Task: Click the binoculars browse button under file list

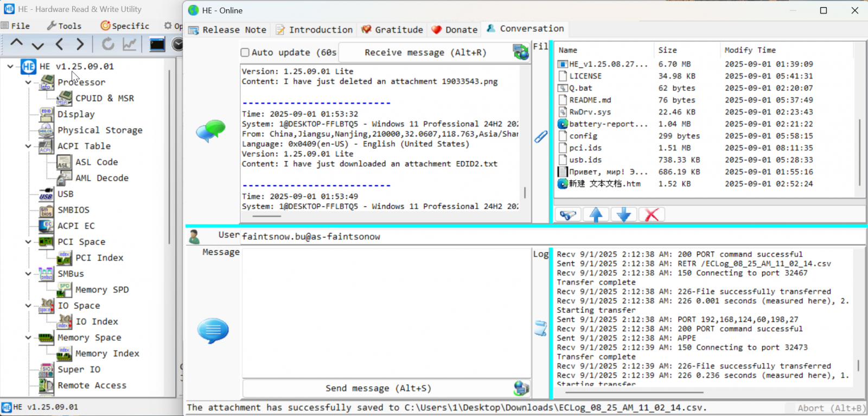Action: point(568,215)
